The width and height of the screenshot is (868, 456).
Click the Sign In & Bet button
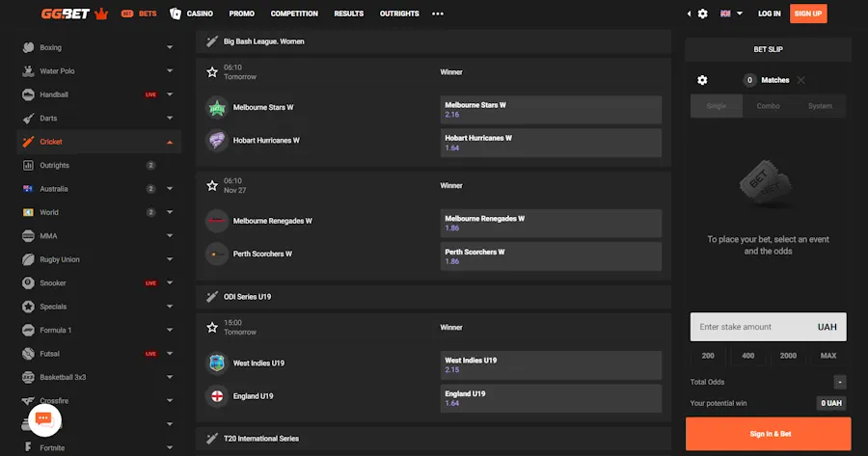coord(769,434)
